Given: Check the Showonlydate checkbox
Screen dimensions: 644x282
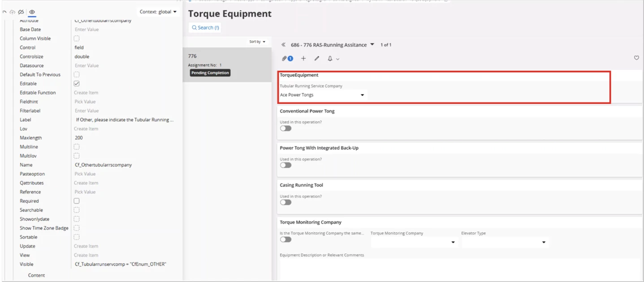Looking at the screenshot, I should tap(77, 219).
